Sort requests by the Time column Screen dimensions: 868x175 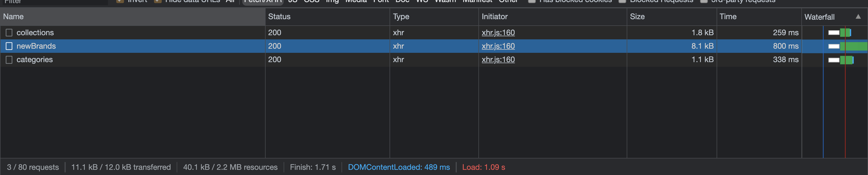[x=728, y=17]
